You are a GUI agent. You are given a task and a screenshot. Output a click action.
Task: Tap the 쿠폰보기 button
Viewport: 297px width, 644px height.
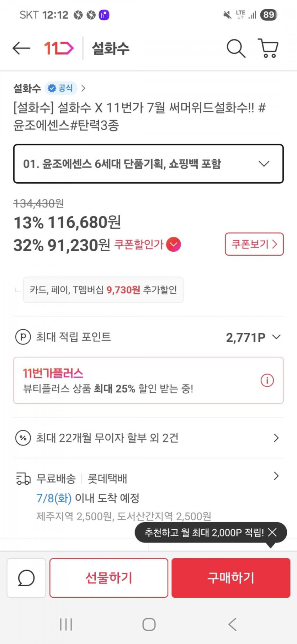click(254, 244)
